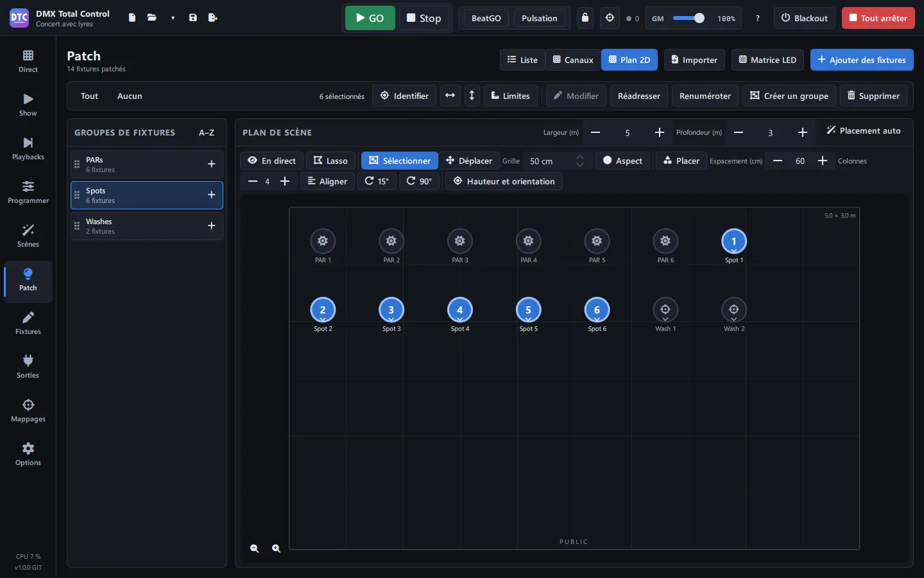Toggle En direct live preview
924x578 pixels.
point(271,161)
